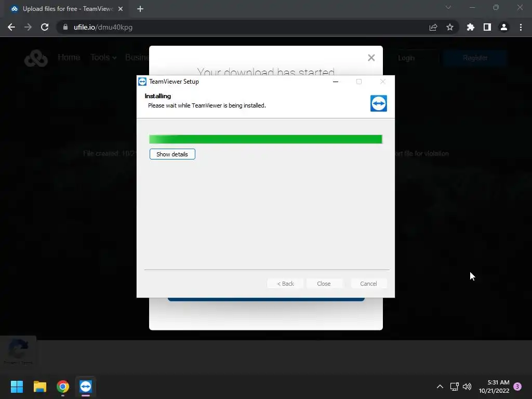Image resolution: width=532 pixels, height=399 pixels.
Task: Click the reCAPTCHA badge
Action: coord(18,351)
